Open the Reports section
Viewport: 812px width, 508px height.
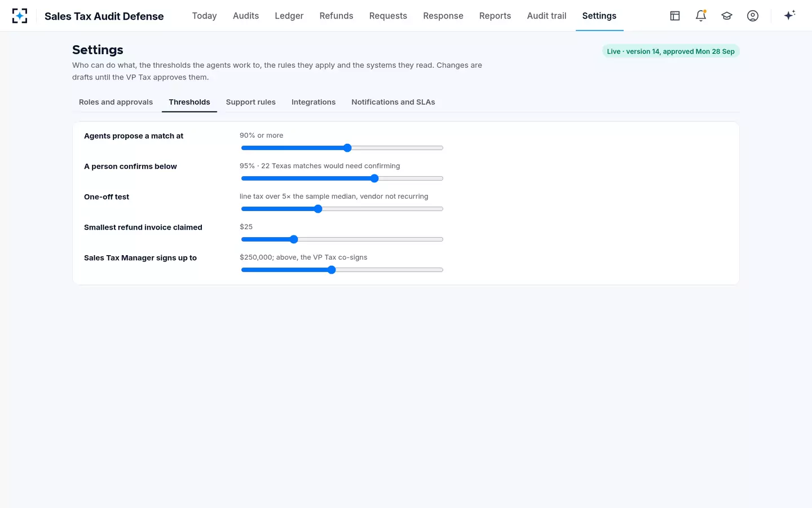(495, 16)
